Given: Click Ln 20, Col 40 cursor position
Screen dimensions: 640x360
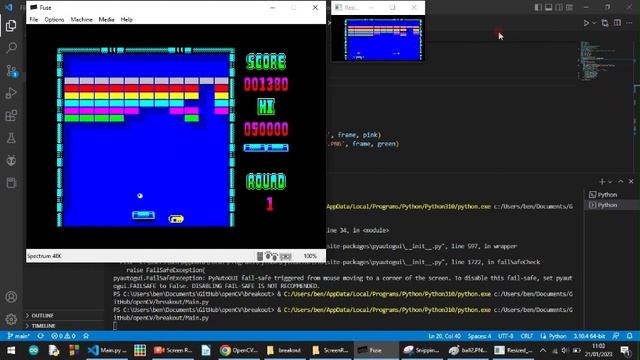Looking at the screenshot, I should 444,336.
